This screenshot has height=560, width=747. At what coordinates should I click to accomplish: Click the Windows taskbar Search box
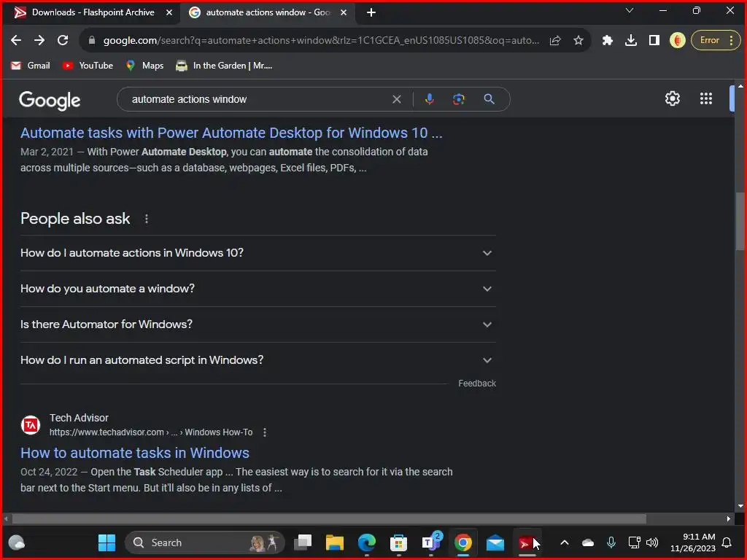(x=205, y=542)
